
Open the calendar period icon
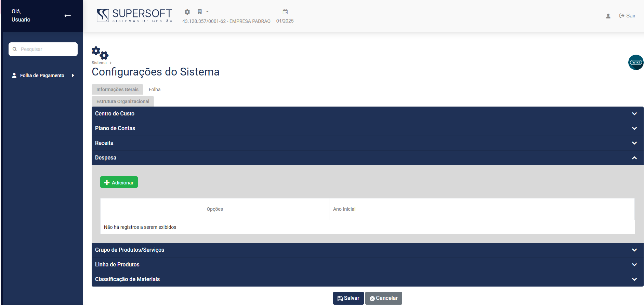pos(285,12)
